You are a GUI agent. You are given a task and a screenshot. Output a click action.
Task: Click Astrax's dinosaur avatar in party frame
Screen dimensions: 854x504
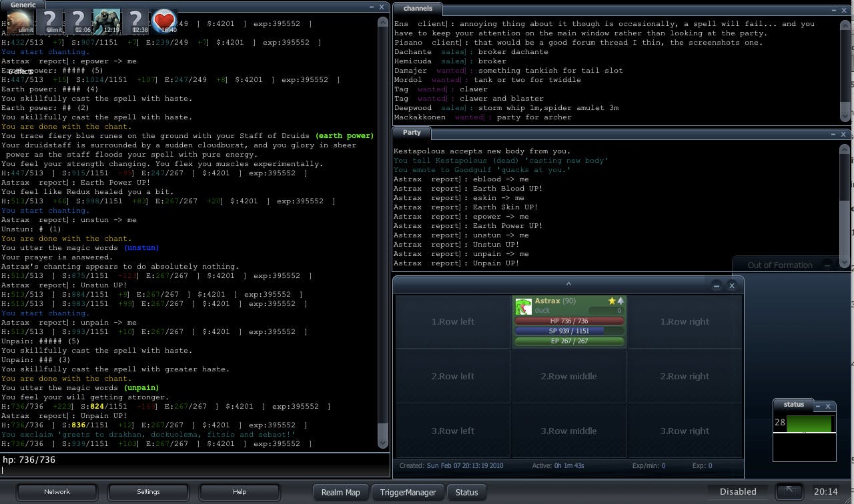point(524,306)
